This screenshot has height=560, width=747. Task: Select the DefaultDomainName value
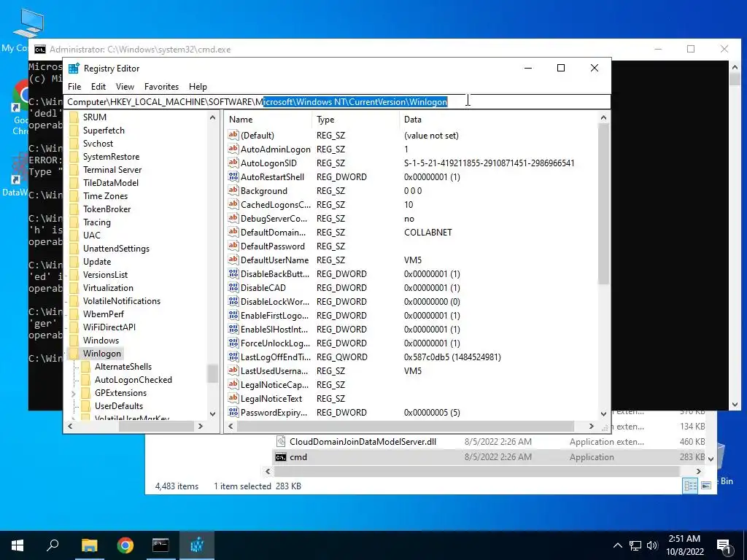273,233
